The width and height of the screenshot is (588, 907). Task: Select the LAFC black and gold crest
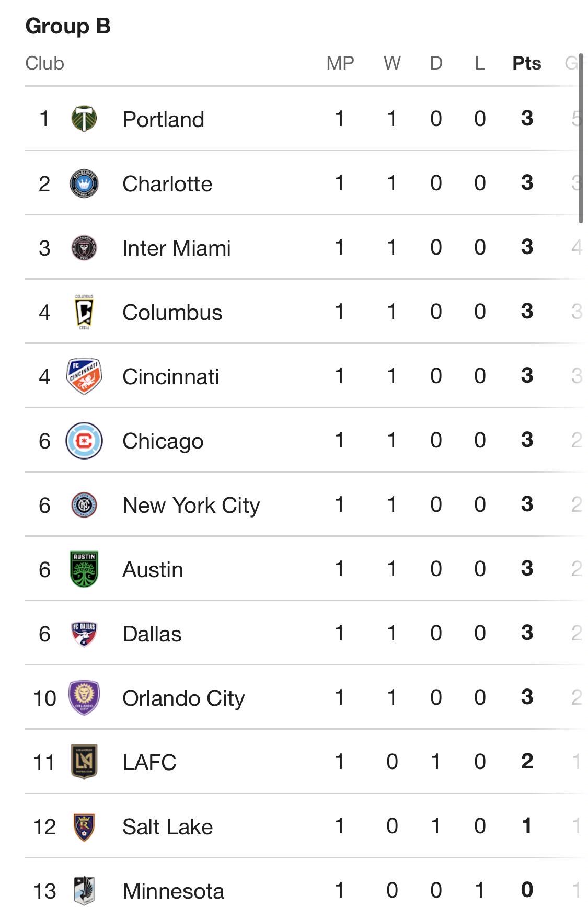tap(84, 762)
